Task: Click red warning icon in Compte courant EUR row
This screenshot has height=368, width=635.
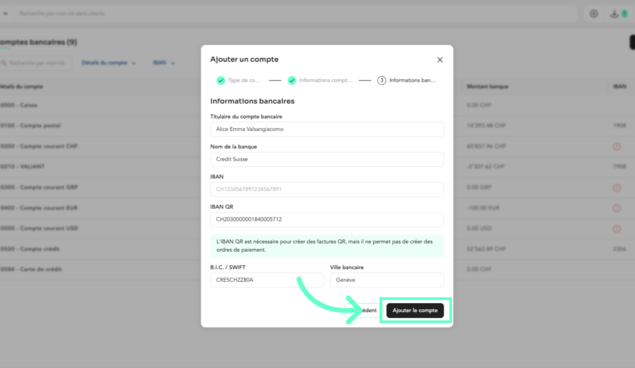Action: point(616,208)
